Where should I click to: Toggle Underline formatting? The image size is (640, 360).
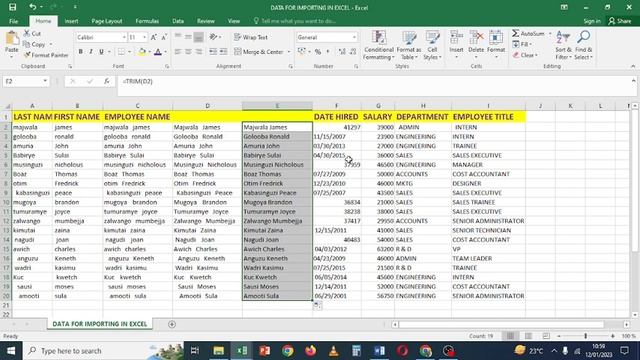101,52
